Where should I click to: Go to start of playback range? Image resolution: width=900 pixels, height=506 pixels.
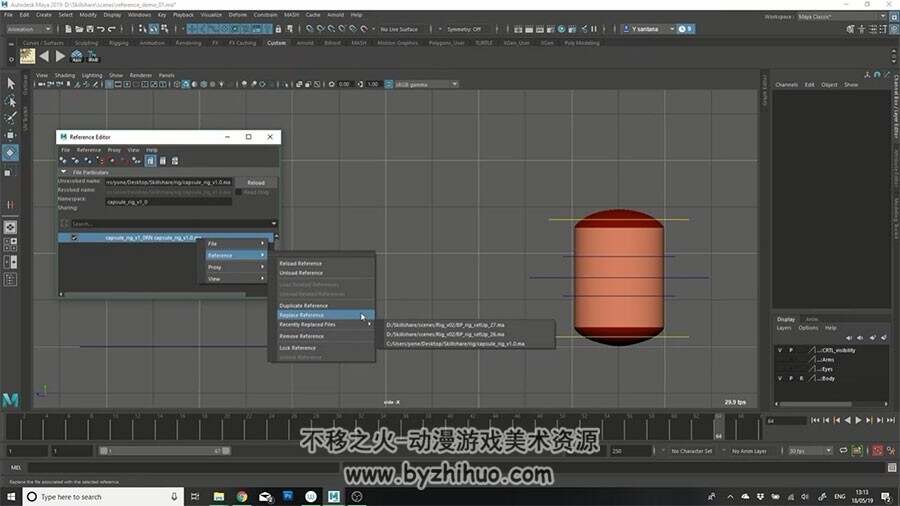coord(815,421)
